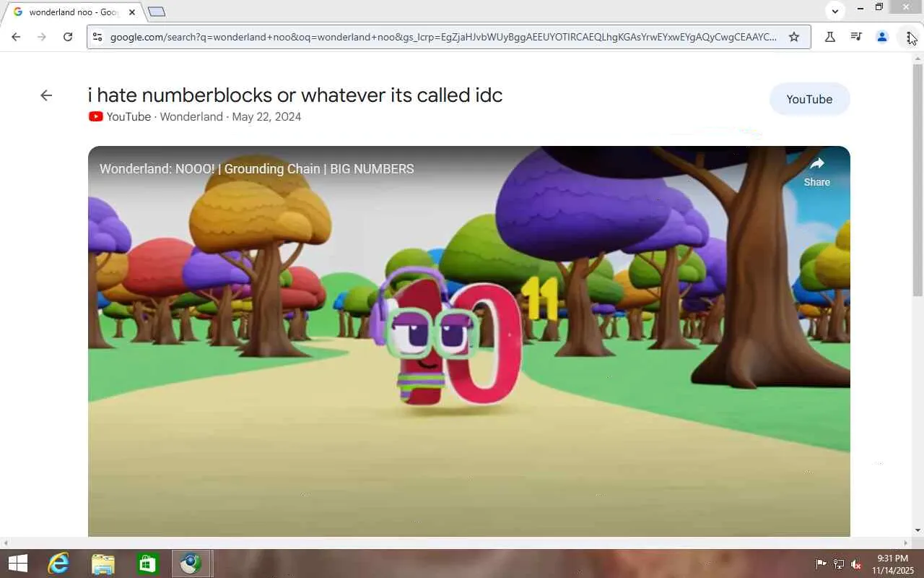924x578 pixels.
Task: Click the active browser taskbar icon
Action: 192,564
